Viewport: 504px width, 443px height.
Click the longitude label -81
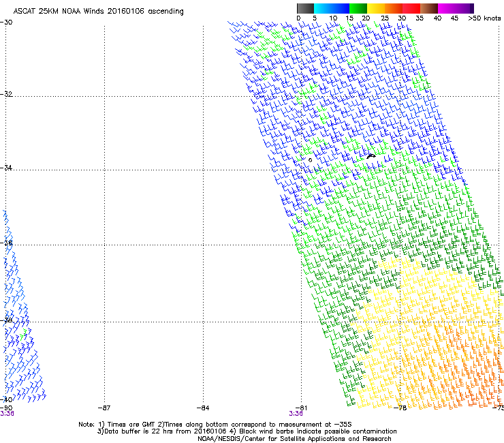pyautogui.click(x=301, y=408)
